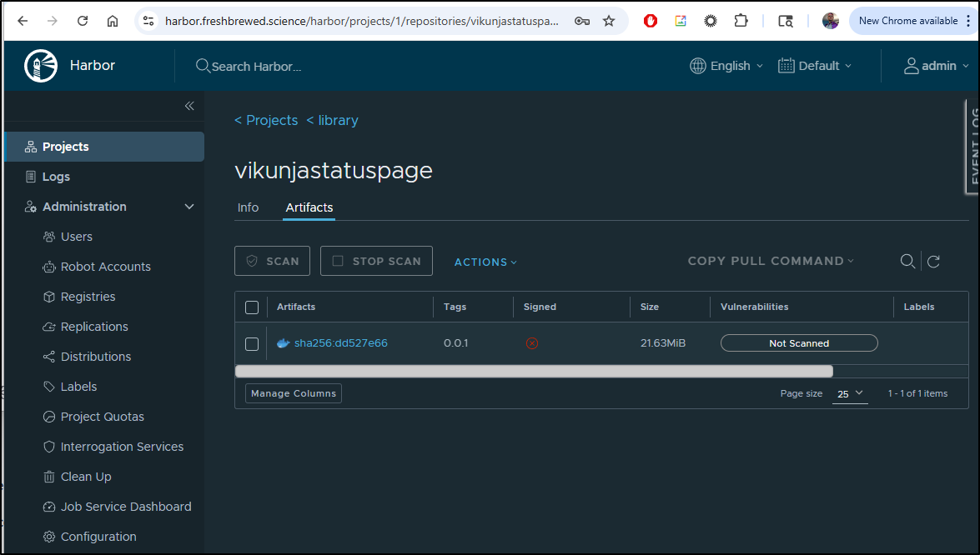The image size is (980, 555).
Task: Click the red unsigned status icon
Action: 532,343
